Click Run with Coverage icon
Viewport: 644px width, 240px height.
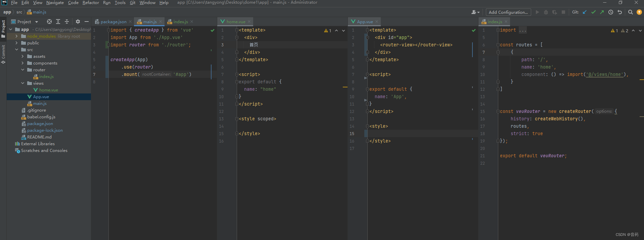coord(555,12)
